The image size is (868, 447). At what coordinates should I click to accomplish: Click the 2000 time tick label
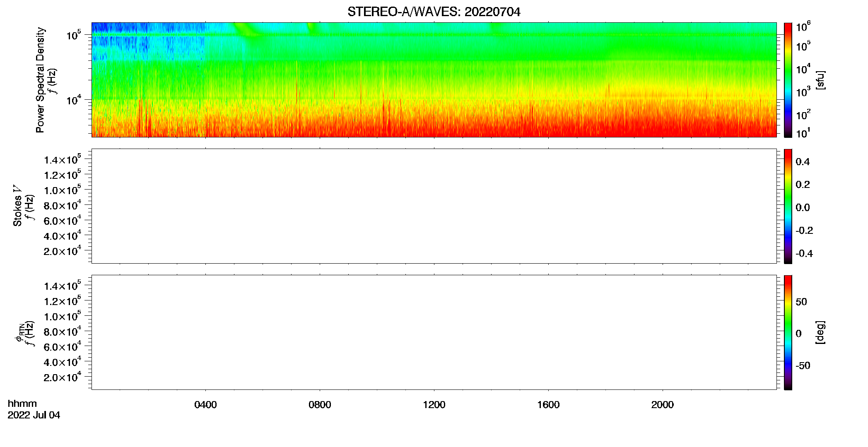click(x=662, y=405)
